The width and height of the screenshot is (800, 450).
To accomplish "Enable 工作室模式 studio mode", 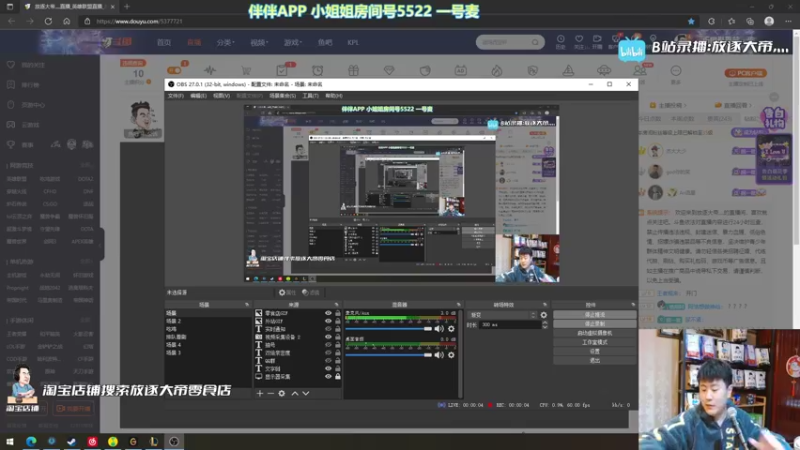I will click(594, 342).
